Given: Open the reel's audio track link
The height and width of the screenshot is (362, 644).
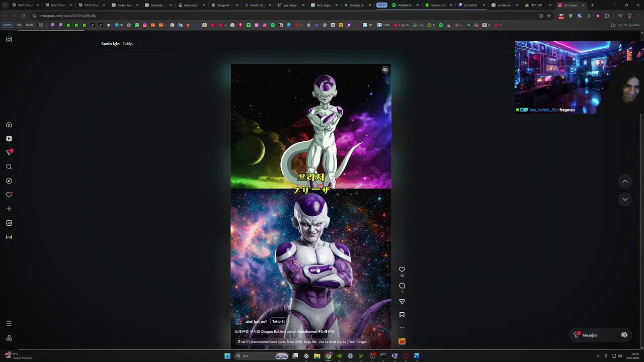Looking at the screenshot, I should [x=302, y=342].
